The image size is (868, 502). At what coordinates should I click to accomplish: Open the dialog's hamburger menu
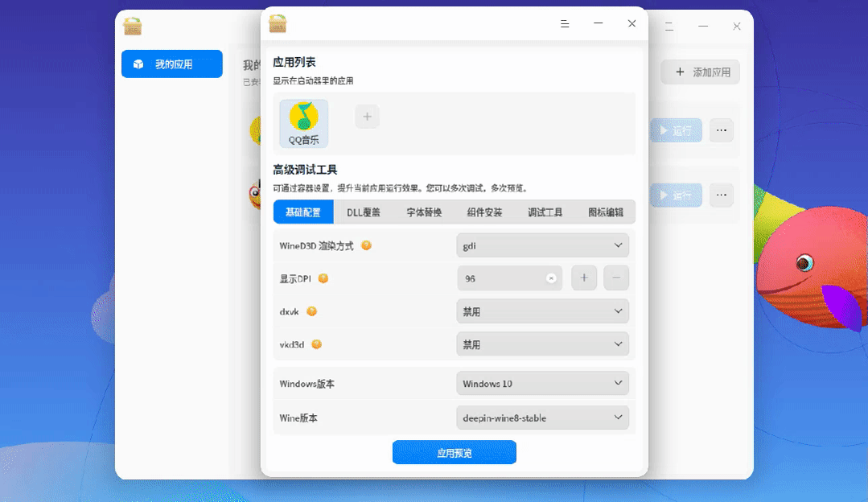(565, 24)
